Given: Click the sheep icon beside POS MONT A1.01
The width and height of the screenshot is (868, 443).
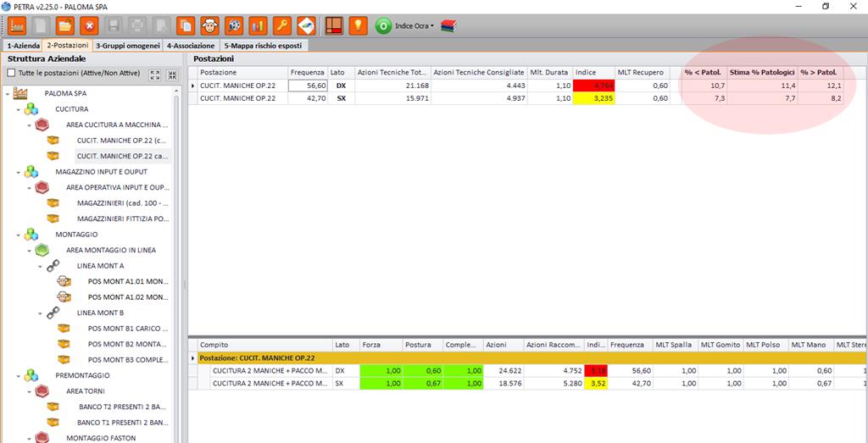Looking at the screenshot, I should click(x=64, y=281).
